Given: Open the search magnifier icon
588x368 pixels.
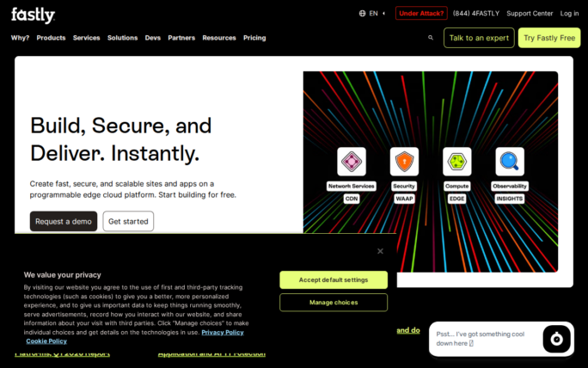Looking at the screenshot, I should point(431,38).
